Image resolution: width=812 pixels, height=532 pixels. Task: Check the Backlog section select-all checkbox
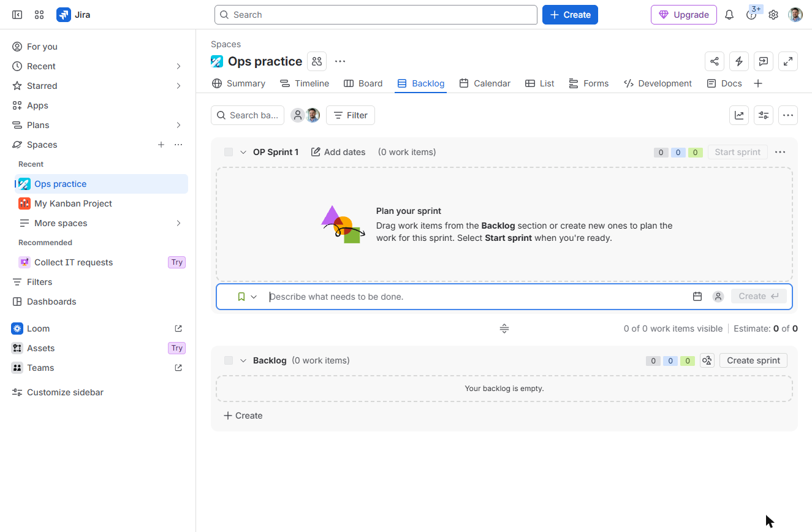[x=229, y=360]
